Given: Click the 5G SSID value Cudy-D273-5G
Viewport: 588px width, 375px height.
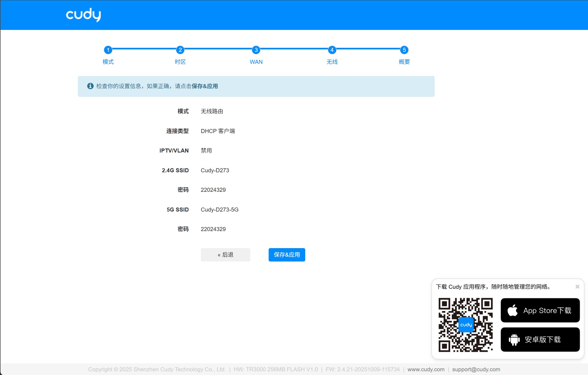Looking at the screenshot, I should tap(219, 210).
